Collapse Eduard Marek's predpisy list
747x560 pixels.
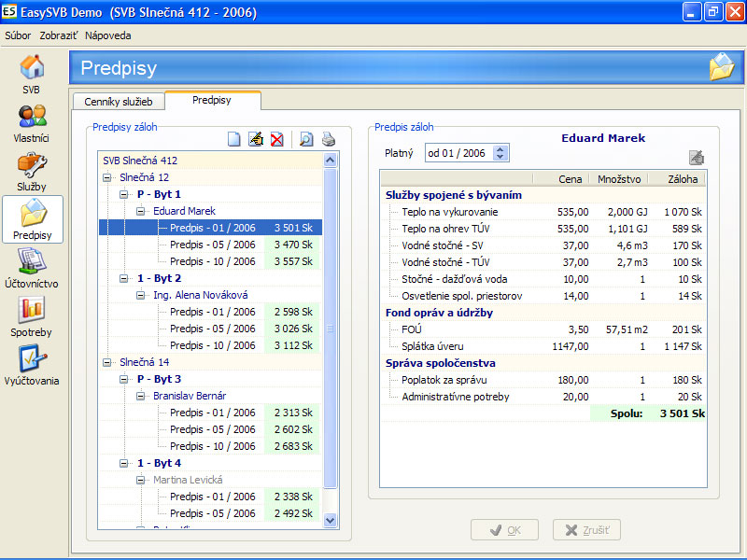point(141,211)
